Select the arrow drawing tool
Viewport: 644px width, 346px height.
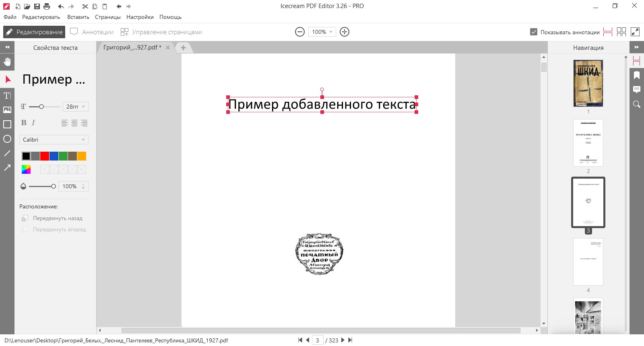(x=7, y=168)
